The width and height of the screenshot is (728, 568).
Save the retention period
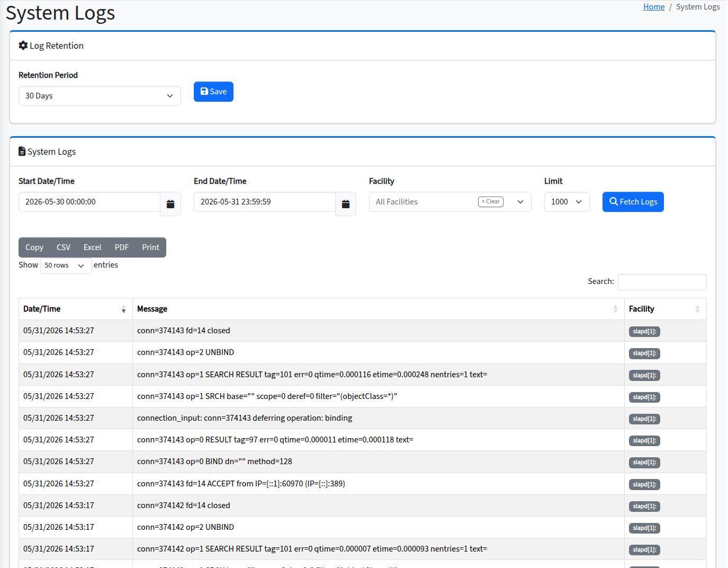(213, 92)
